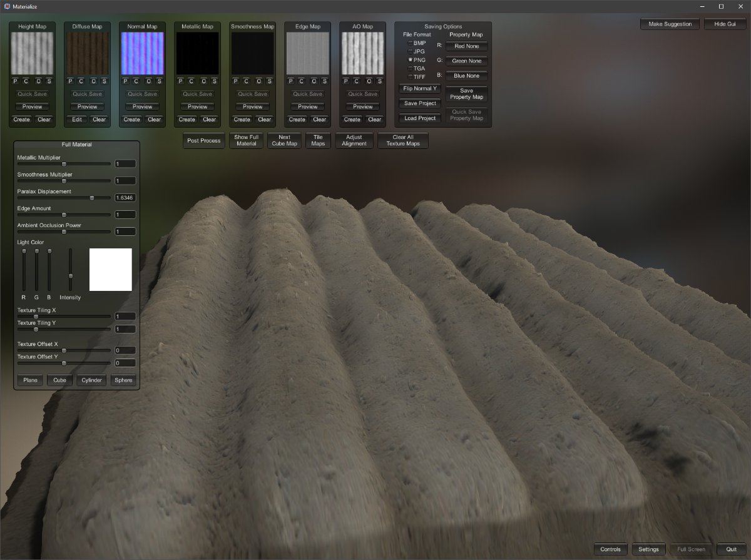Click the C button under Diffuse Map
The height and width of the screenshot is (560, 751).
[81, 81]
